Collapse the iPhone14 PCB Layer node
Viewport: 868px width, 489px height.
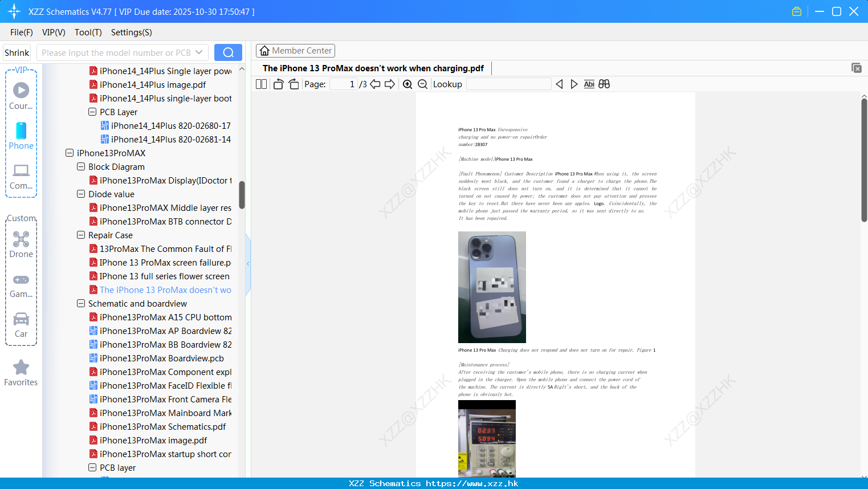coord(92,112)
